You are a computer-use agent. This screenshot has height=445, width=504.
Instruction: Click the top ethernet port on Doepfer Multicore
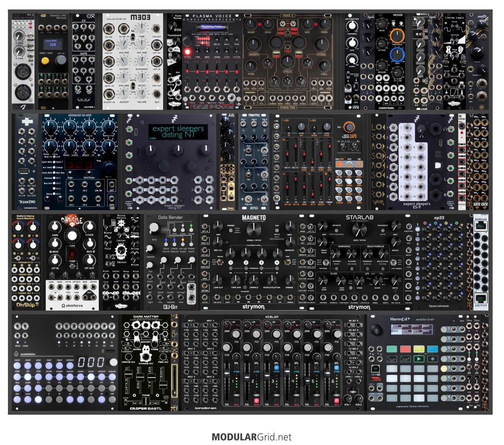[481, 226]
